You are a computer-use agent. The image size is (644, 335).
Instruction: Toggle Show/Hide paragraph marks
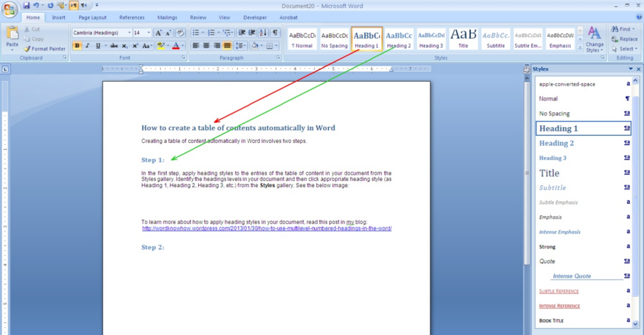(275, 32)
